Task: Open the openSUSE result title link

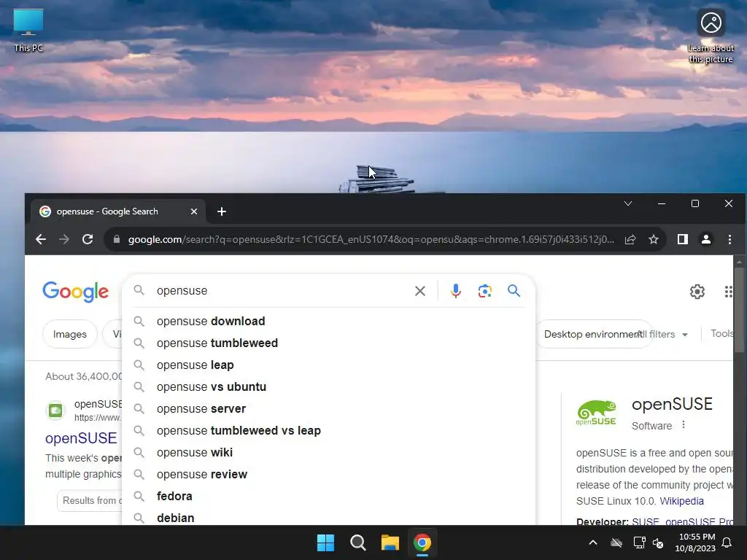Action: click(x=81, y=438)
